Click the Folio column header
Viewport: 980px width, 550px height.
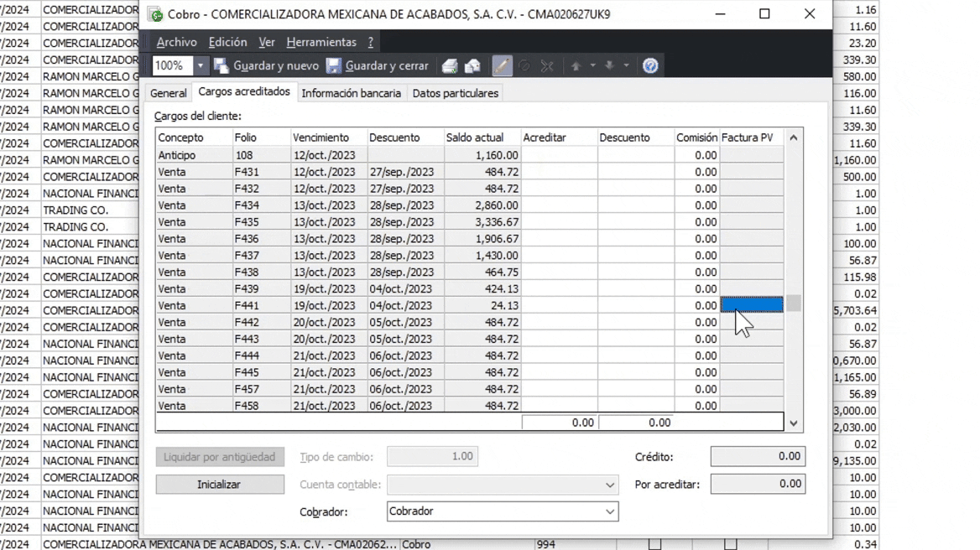point(261,137)
